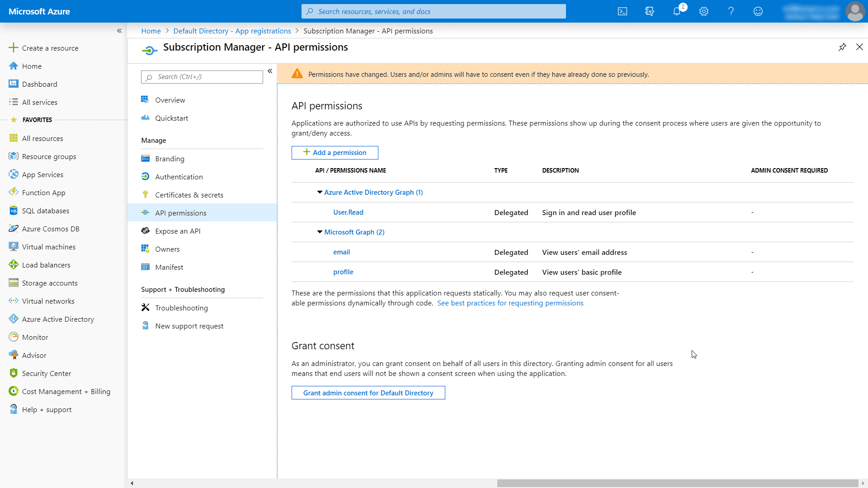Collapse the app registration resource menu
Viewport: 868px width, 488px height.
coord(270,71)
